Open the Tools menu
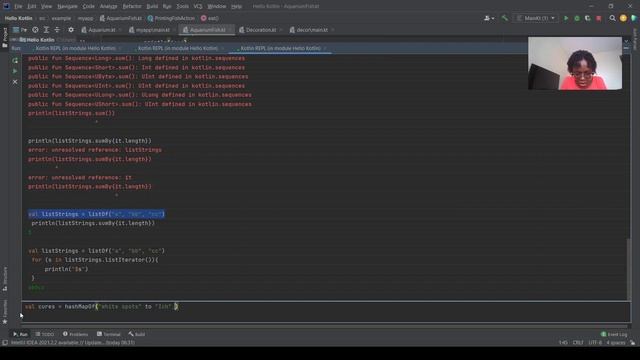 (182, 7)
